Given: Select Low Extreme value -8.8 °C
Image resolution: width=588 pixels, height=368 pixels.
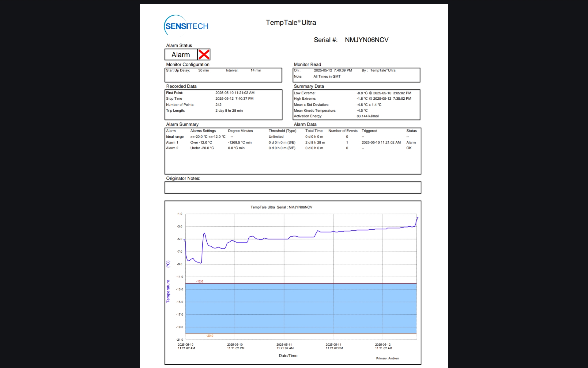Looking at the screenshot, I should [x=362, y=93].
